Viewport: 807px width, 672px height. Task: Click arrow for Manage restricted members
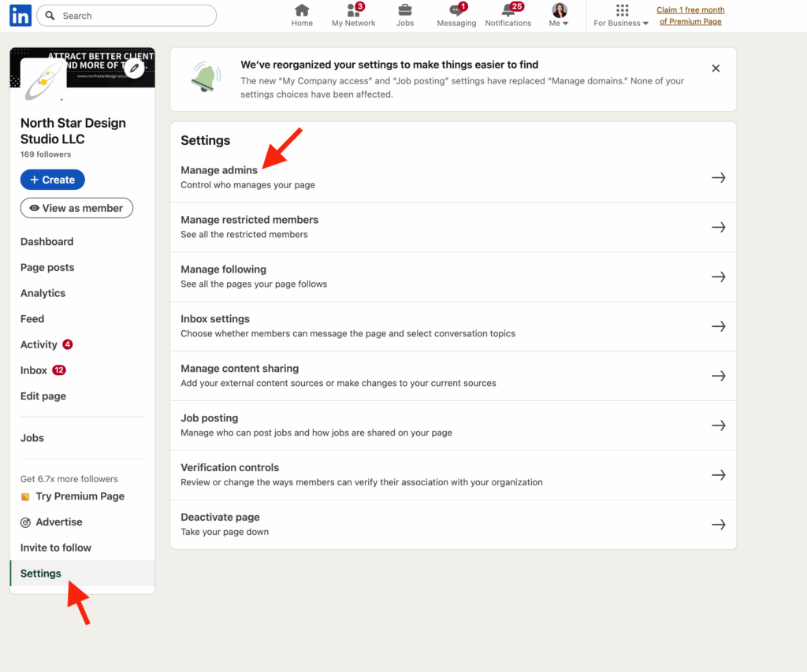719,227
